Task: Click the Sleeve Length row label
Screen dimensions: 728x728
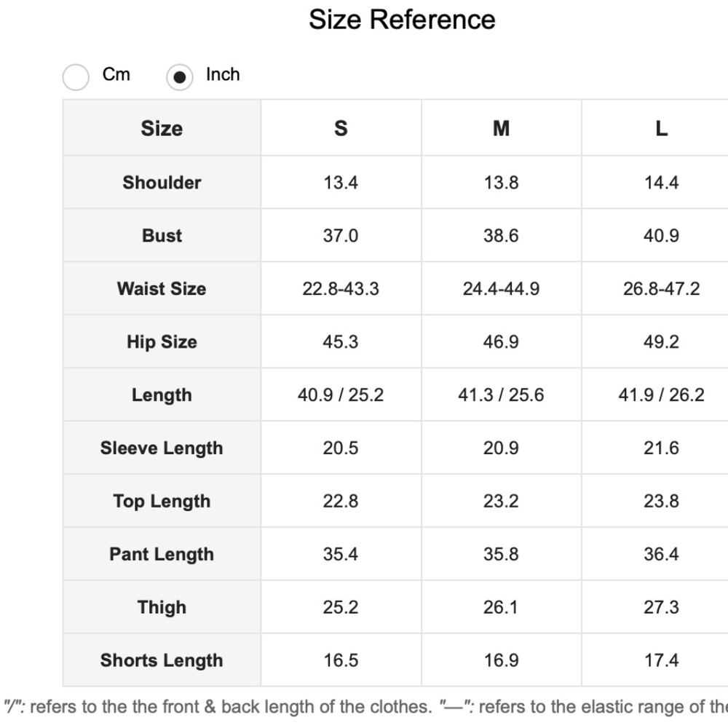Action: 162,448
